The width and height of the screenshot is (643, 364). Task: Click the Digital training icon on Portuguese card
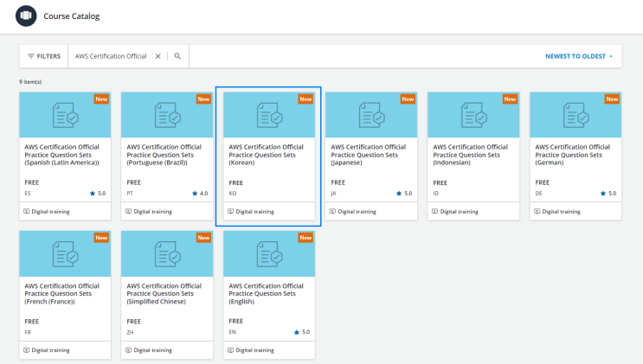pos(128,212)
